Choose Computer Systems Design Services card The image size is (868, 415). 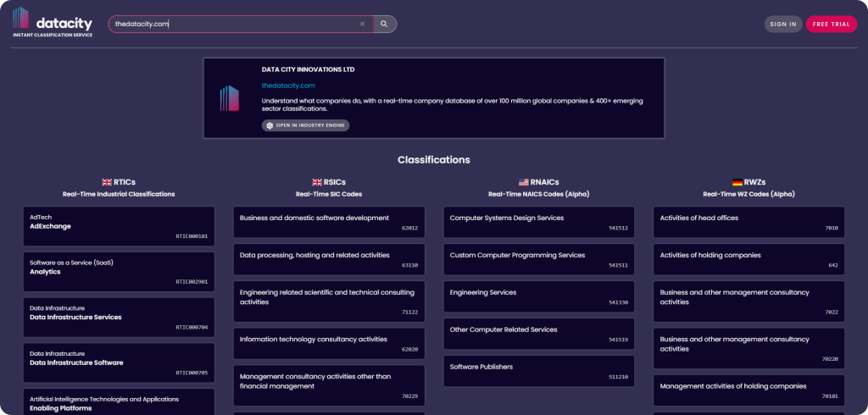point(539,222)
